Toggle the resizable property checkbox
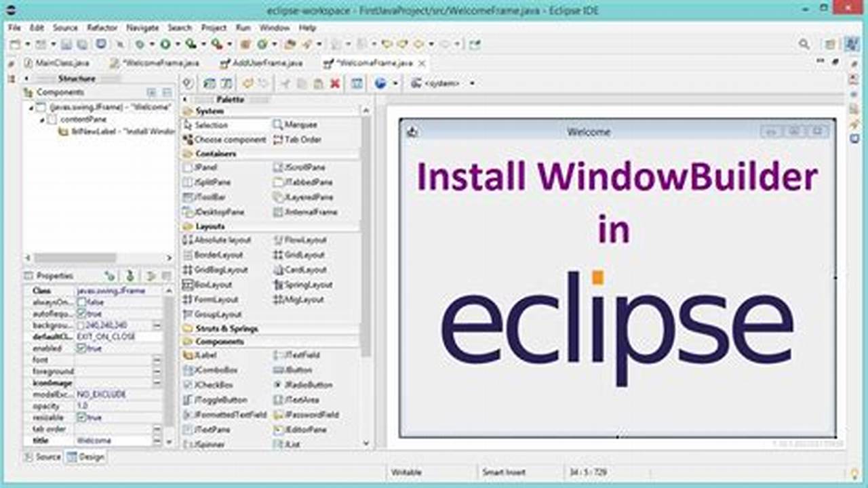Viewport: 868px width, 488px height. [x=81, y=418]
